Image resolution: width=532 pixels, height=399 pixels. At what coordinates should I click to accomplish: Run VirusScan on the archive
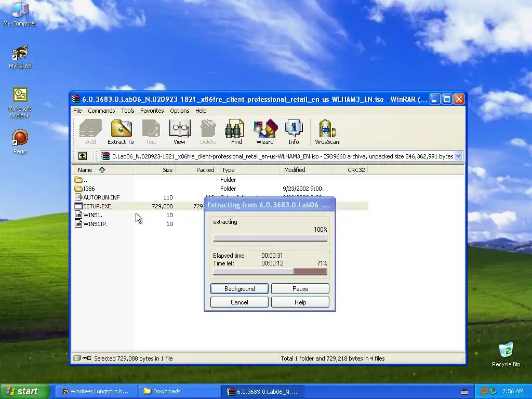(x=327, y=132)
